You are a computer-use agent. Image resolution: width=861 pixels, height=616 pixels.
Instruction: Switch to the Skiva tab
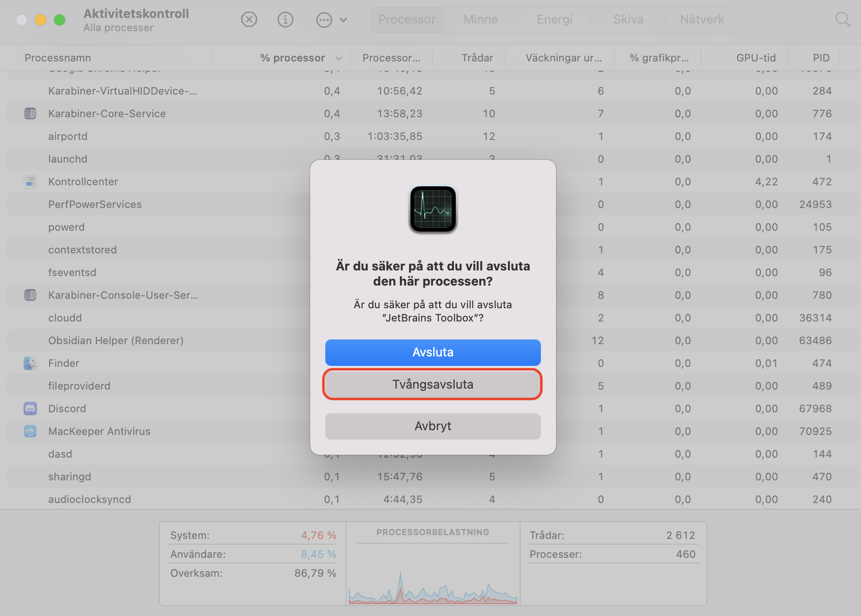[628, 19]
